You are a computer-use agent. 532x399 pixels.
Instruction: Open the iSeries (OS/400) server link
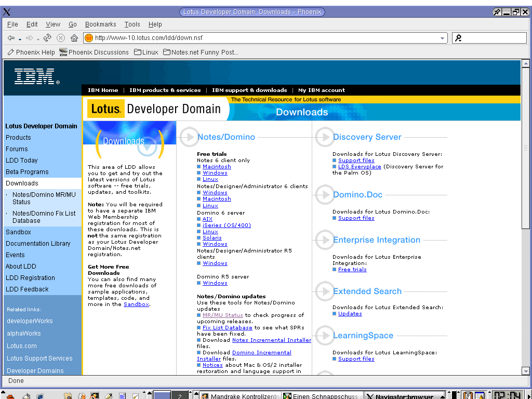pos(227,225)
